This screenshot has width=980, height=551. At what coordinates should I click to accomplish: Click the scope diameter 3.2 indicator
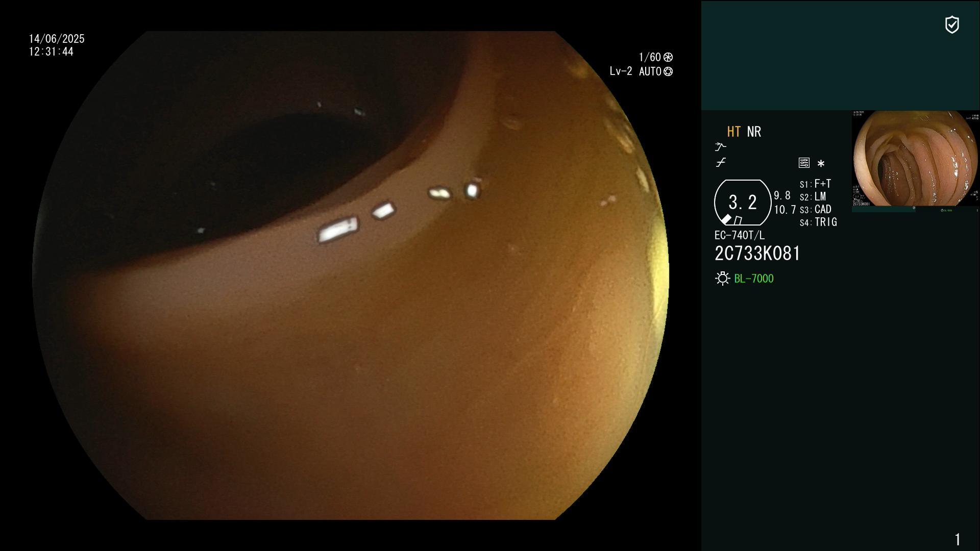tap(743, 203)
